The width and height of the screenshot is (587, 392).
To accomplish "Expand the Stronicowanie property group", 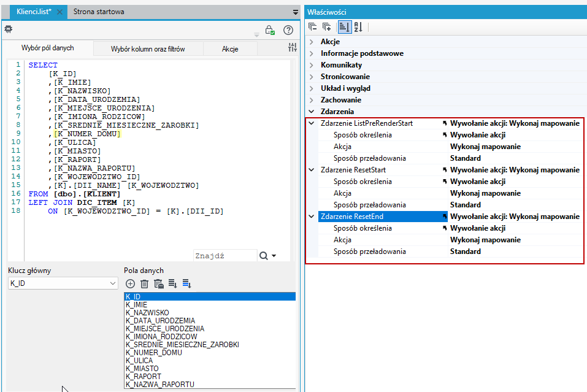I will (x=312, y=77).
